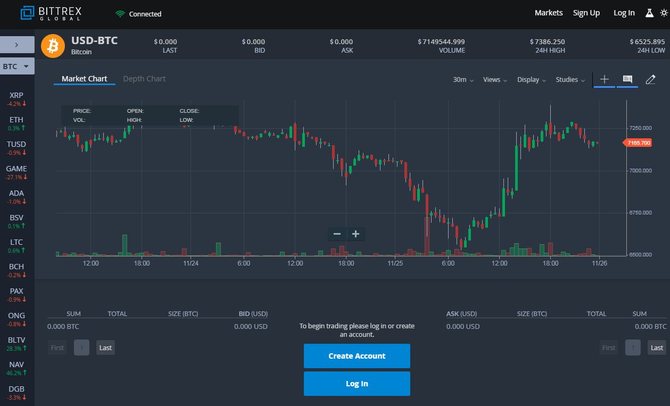Screen dimensions: 670x406
Task: Click the blue Log In button
Action: tap(357, 383)
